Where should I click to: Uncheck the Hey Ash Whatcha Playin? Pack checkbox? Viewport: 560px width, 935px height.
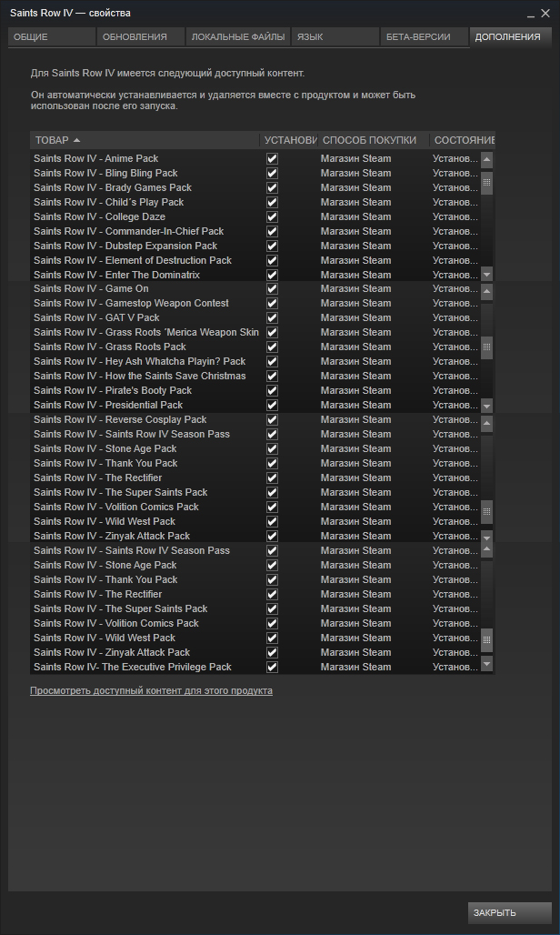(x=272, y=361)
